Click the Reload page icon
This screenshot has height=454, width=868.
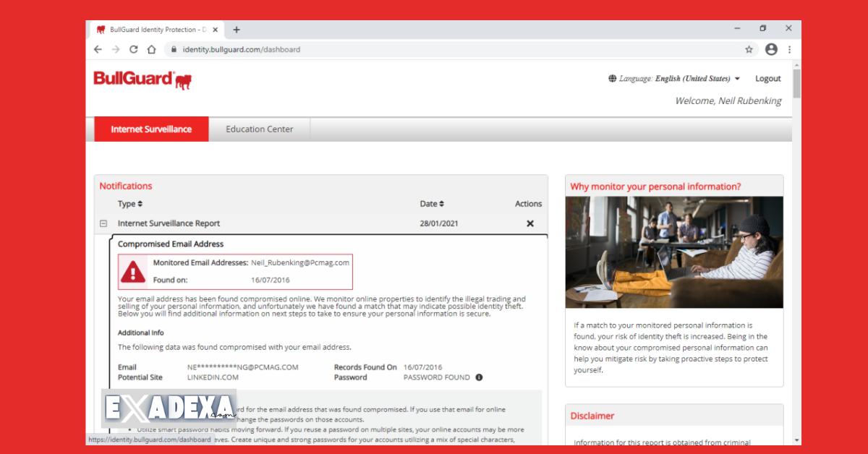click(133, 49)
